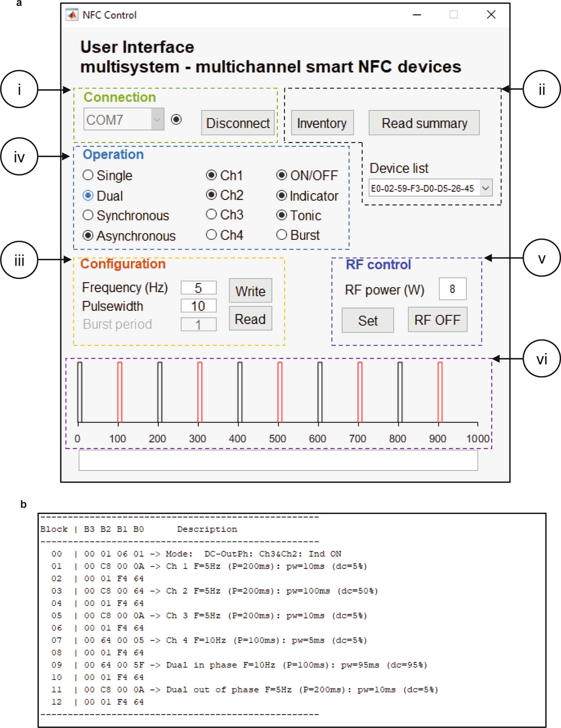Toggle the Indicator option
This screenshot has height=728, width=561.
click(282, 195)
